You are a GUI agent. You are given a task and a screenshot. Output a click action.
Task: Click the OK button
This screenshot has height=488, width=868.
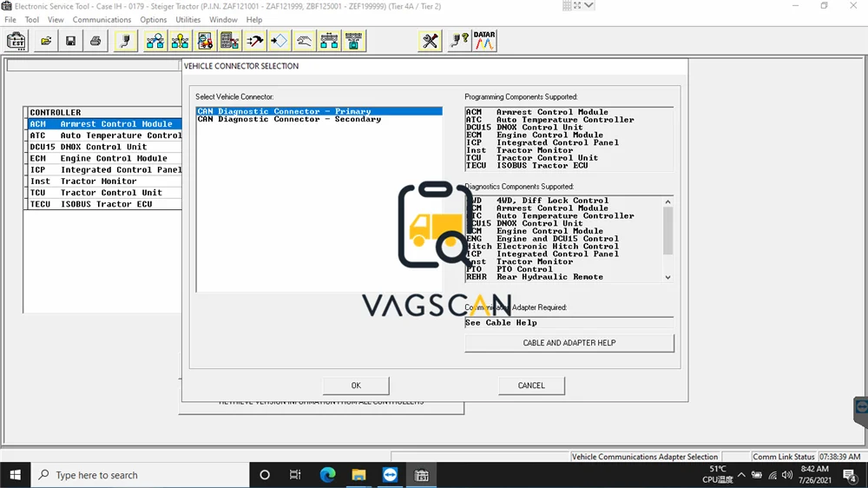(356, 386)
